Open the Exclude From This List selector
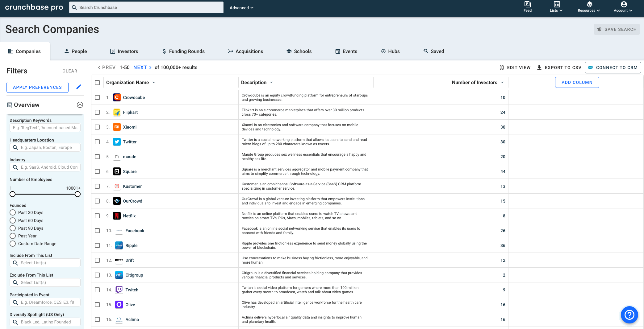Screen dimensions: 644x329 tap(45, 282)
